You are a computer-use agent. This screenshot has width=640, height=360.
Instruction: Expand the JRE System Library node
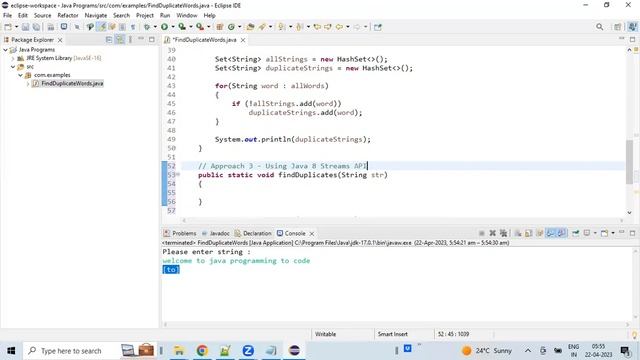pos(13,58)
